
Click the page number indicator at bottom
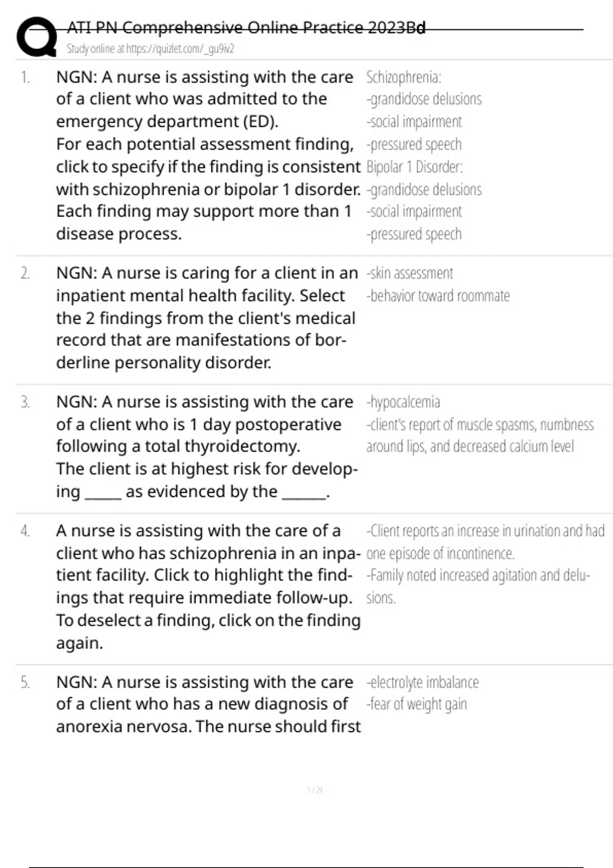(x=315, y=790)
